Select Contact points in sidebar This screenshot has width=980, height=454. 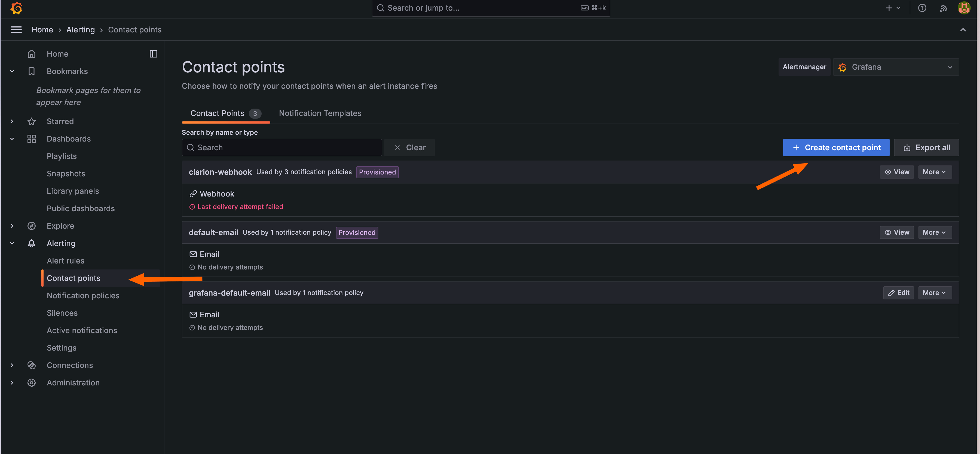tap(73, 278)
